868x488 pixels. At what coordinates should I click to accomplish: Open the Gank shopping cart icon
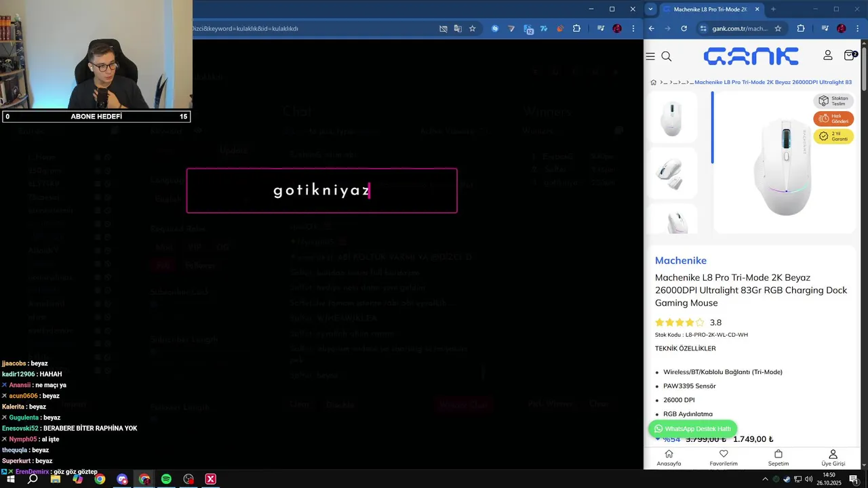pyautogui.click(x=850, y=55)
